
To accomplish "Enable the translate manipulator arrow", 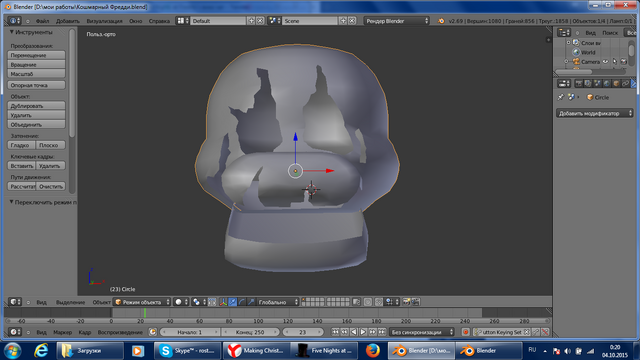I will 232,302.
